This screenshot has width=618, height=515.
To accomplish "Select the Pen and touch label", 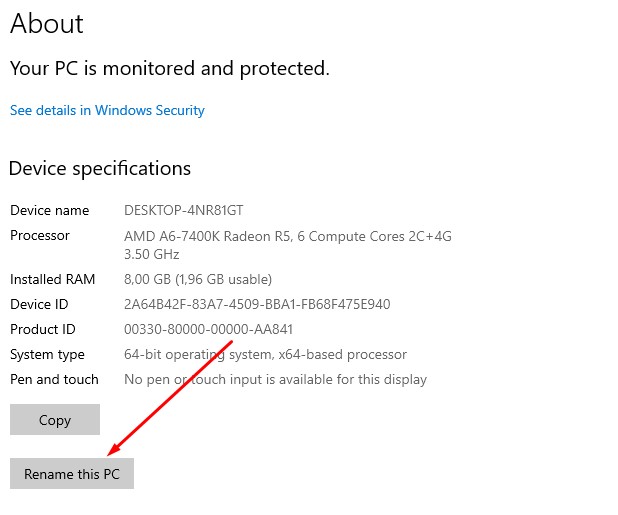I will [54, 379].
